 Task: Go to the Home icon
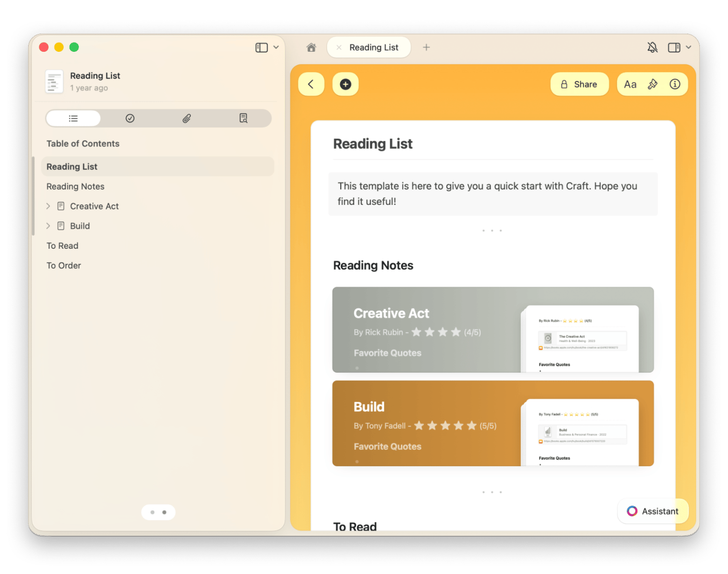click(x=311, y=47)
